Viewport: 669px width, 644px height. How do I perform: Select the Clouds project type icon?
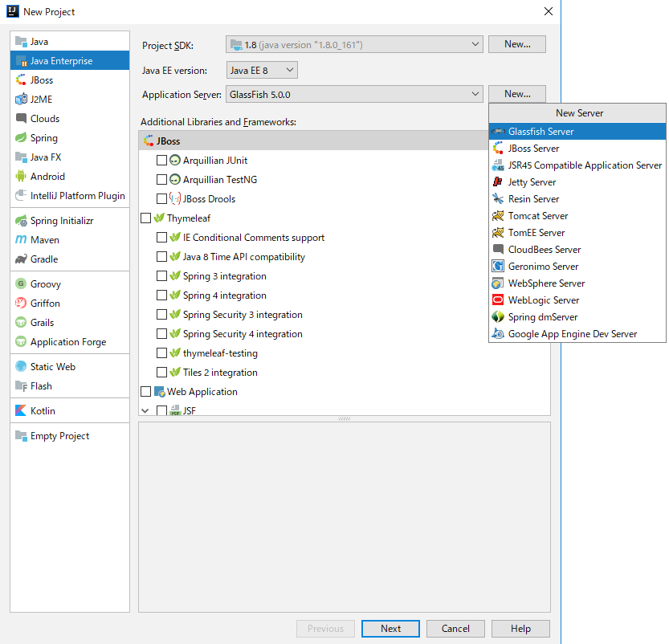click(21, 118)
